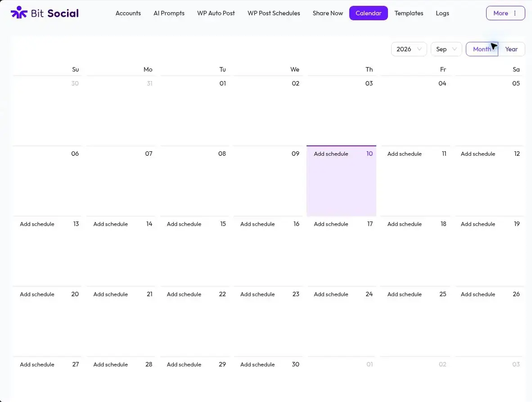Add schedule on day 22
532x402 pixels.
(184, 294)
